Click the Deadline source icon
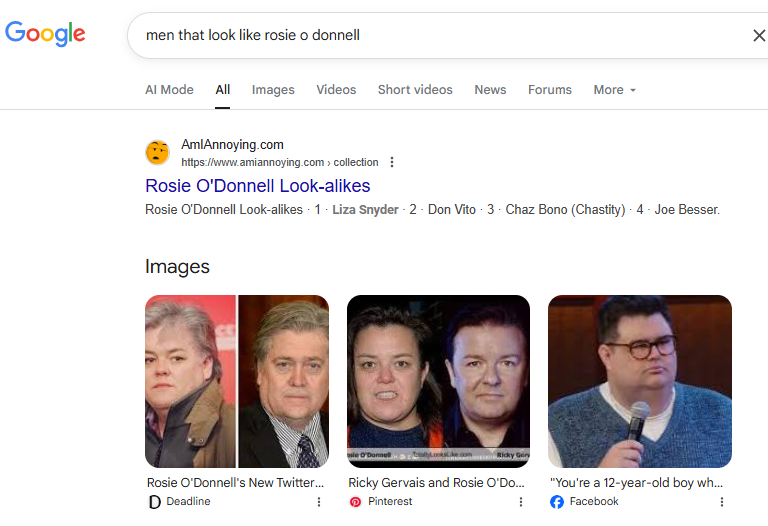768x526 pixels. (154, 502)
